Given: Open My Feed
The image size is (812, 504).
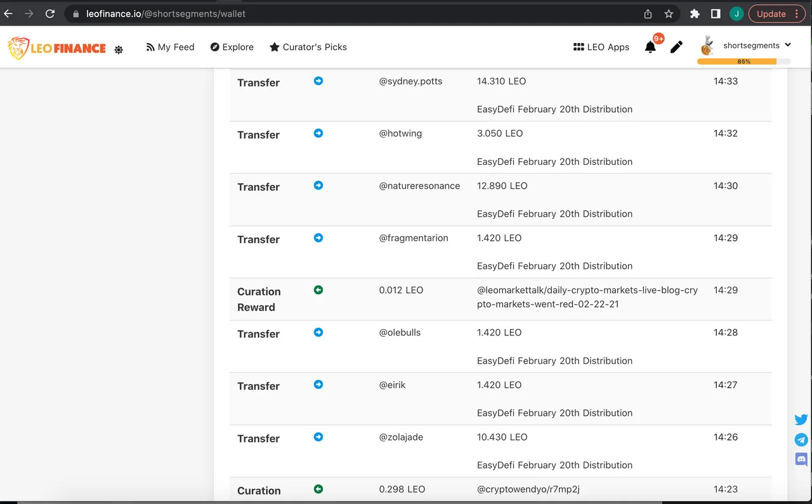Looking at the screenshot, I should [170, 47].
